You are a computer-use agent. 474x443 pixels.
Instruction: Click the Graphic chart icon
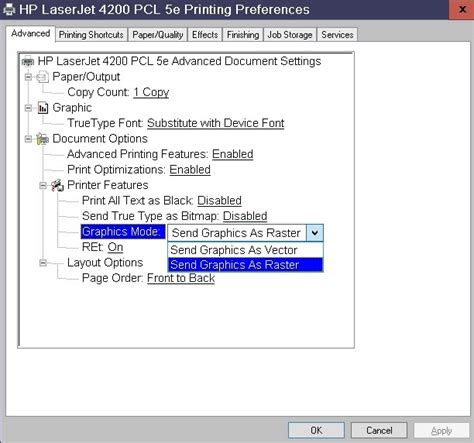pos(43,108)
